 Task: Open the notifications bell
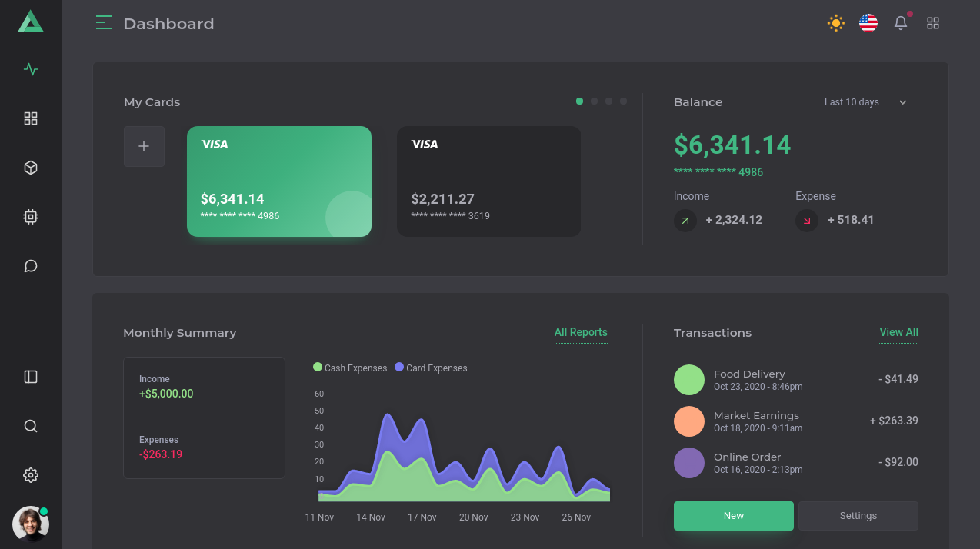click(x=901, y=23)
